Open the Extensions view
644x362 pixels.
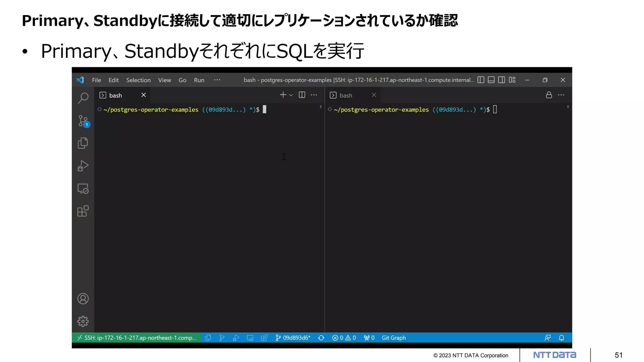83,211
